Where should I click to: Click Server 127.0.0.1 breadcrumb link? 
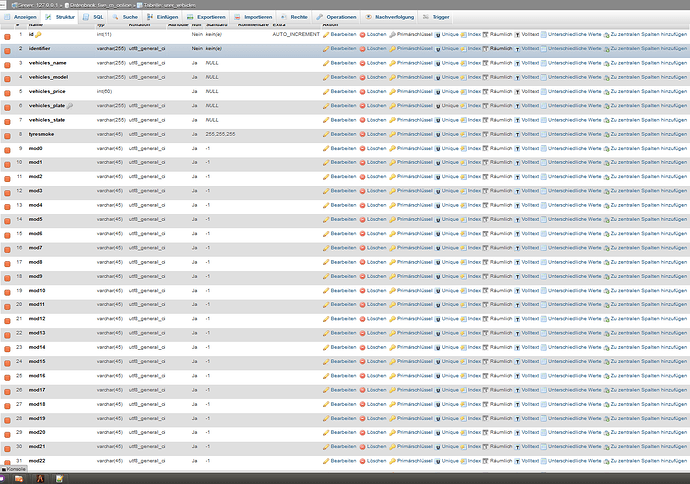(x=36, y=5)
